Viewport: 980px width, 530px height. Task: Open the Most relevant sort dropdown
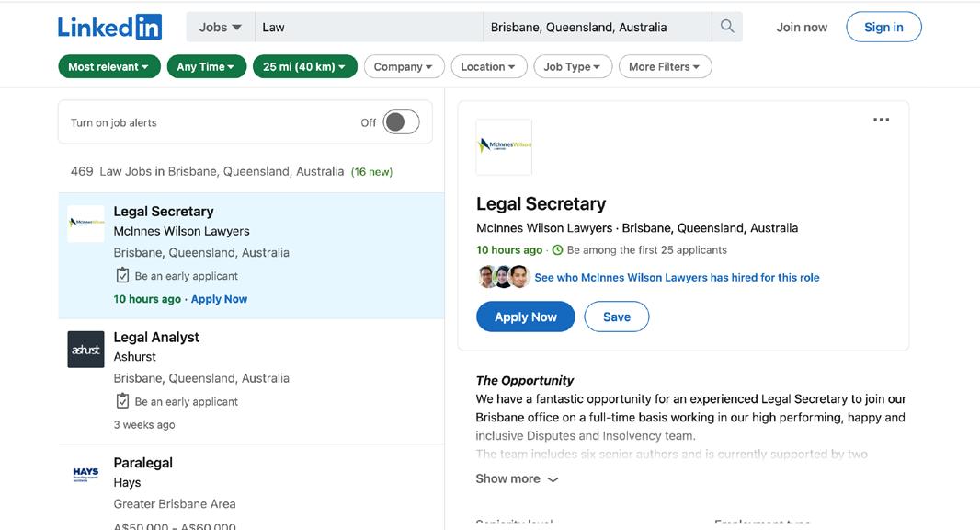tap(108, 67)
